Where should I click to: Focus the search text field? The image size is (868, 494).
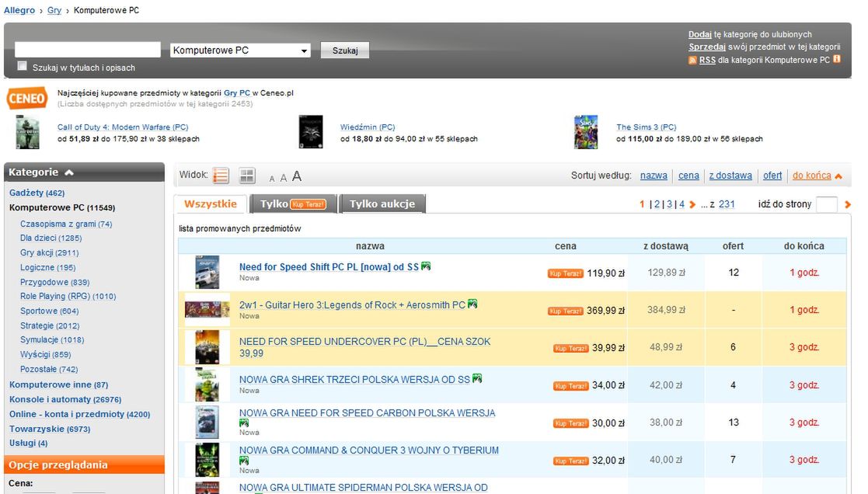[x=88, y=50]
